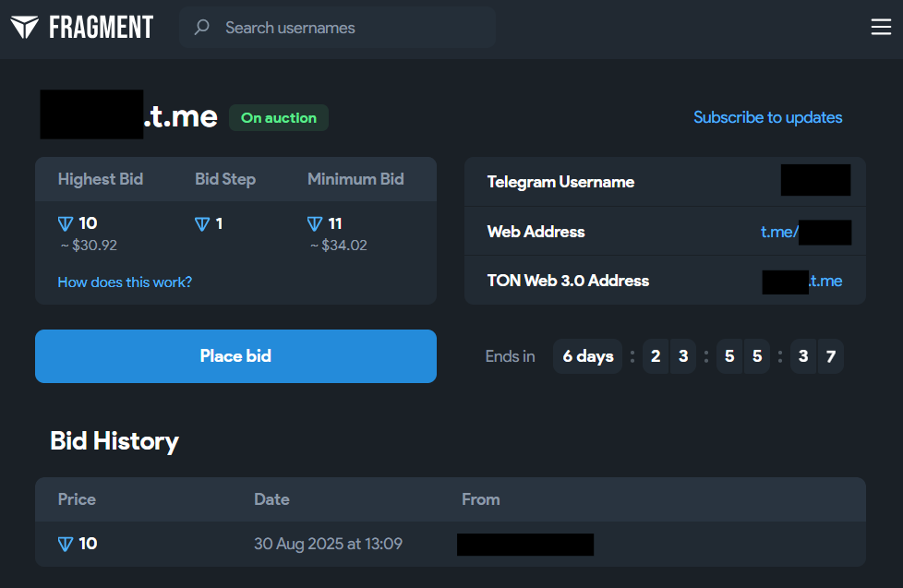Open the t.me Web Address link
The image size is (903, 588).
point(804,232)
